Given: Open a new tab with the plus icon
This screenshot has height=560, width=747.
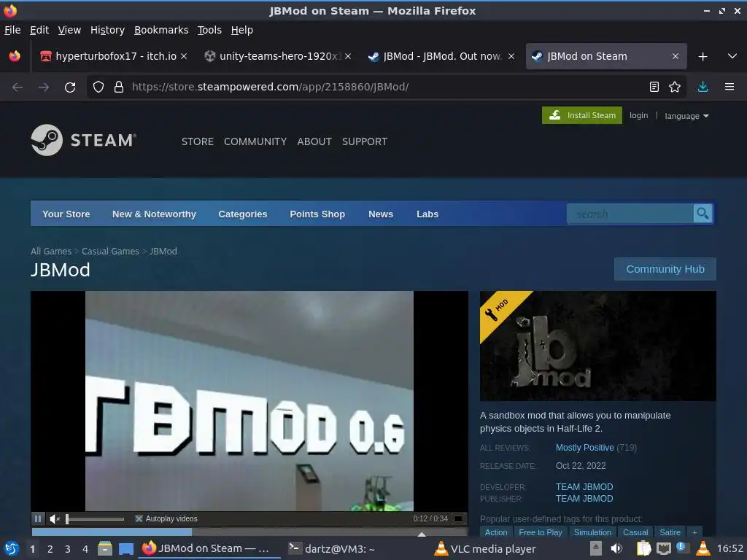Looking at the screenshot, I should [703, 57].
